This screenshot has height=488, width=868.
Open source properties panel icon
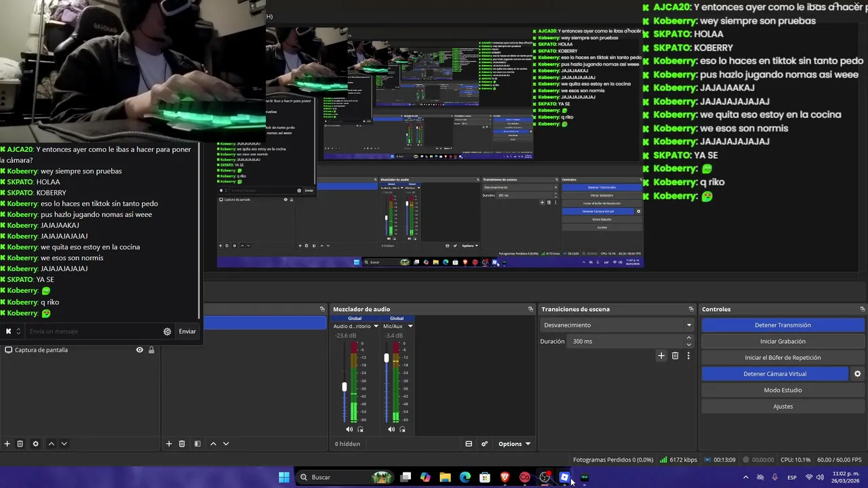197,444
